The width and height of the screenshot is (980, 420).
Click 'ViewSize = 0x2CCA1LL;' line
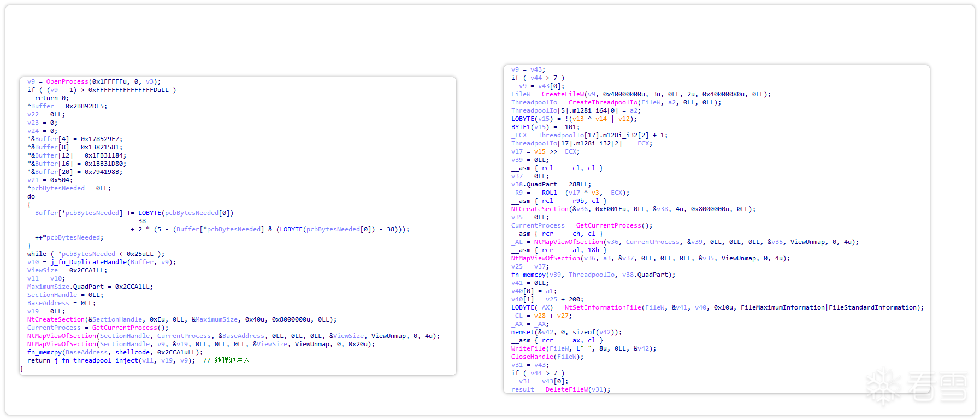point(67,270)
